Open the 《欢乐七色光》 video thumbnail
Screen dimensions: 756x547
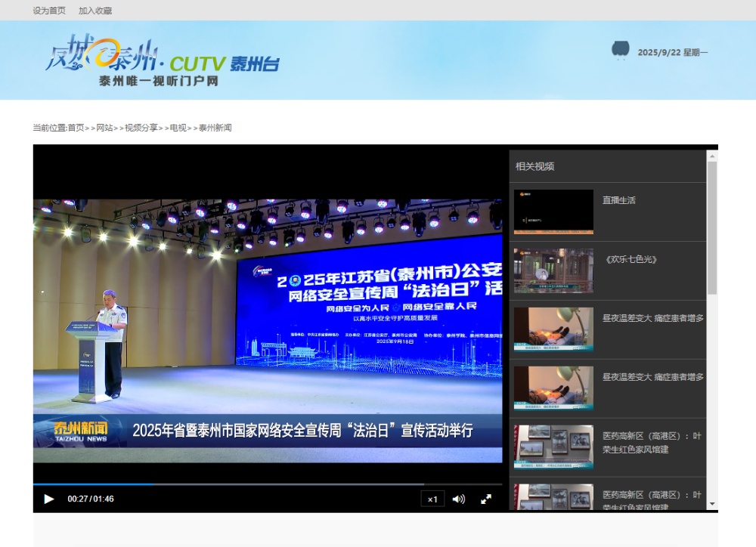[x=553, y=270]
